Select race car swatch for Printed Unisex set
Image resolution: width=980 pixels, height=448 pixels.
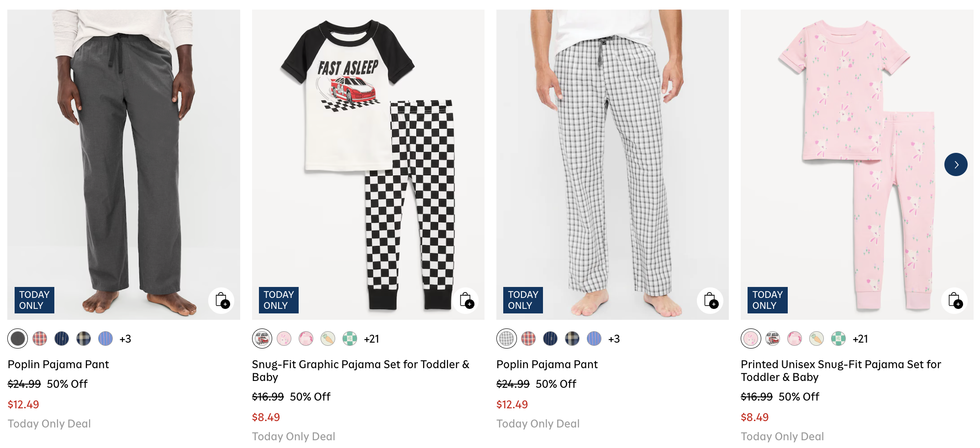tap(773, 339)
